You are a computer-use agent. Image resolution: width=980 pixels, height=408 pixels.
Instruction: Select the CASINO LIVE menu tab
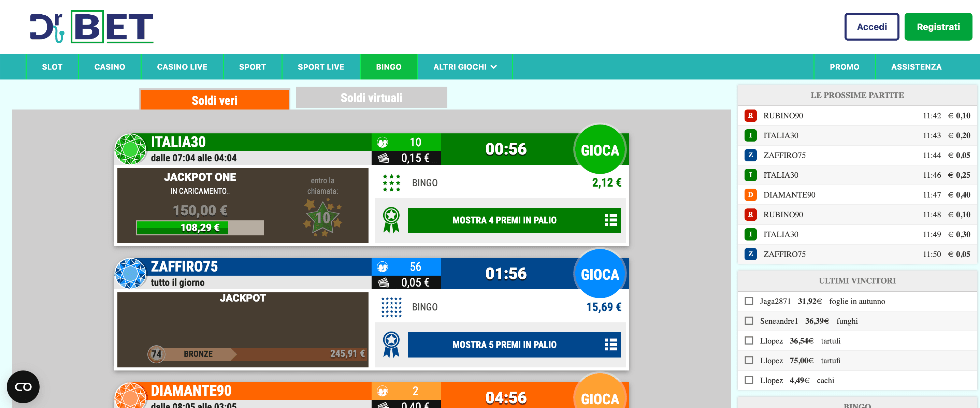pyautogui.click(x=181, y=66)
